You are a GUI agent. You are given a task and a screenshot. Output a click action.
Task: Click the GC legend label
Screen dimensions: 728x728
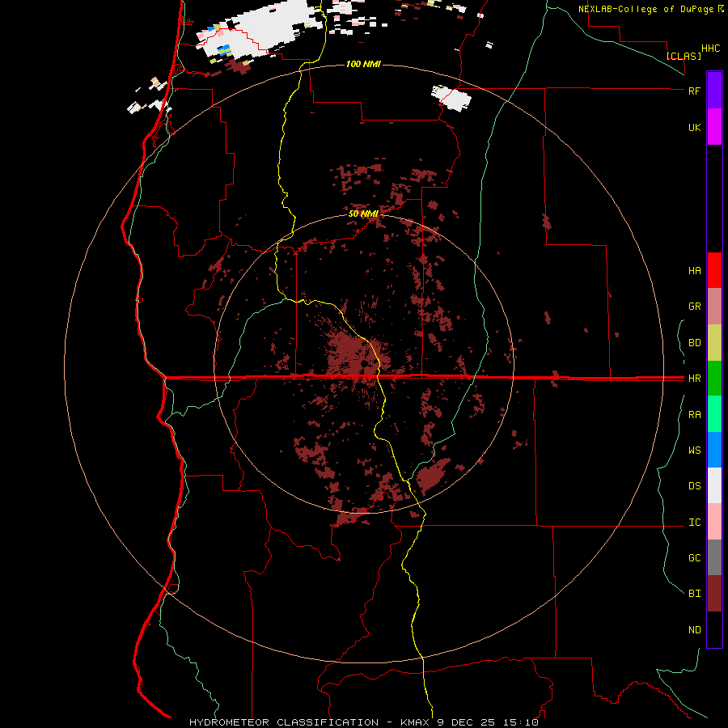coord(694,558)
